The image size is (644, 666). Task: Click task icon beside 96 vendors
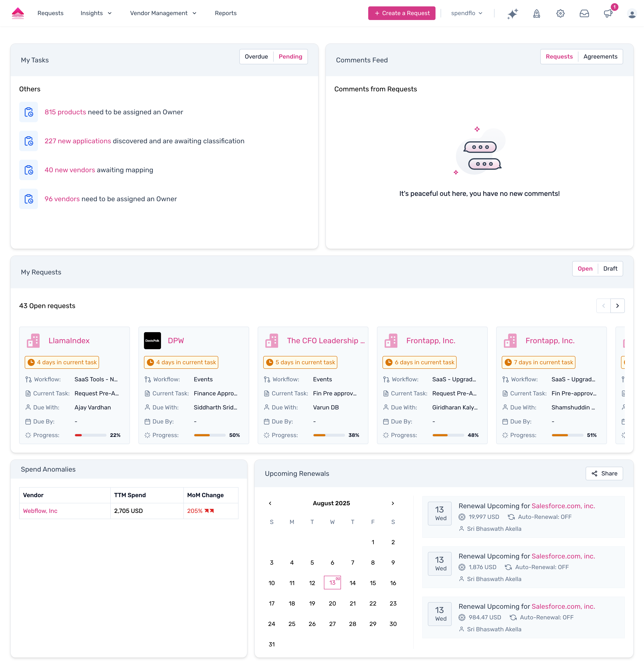point(29,199)
